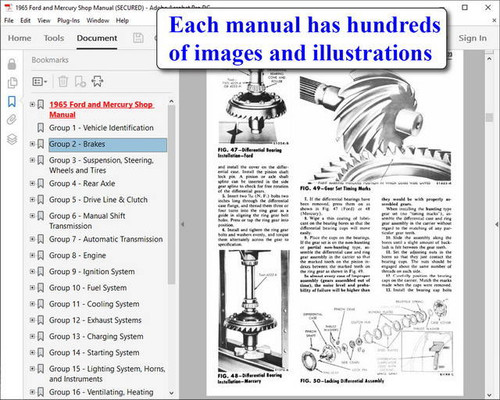Screen dimensions: 500x400
Task: Expand Group 6 - Manual Shift Transmission
Action: click(32, 216)
